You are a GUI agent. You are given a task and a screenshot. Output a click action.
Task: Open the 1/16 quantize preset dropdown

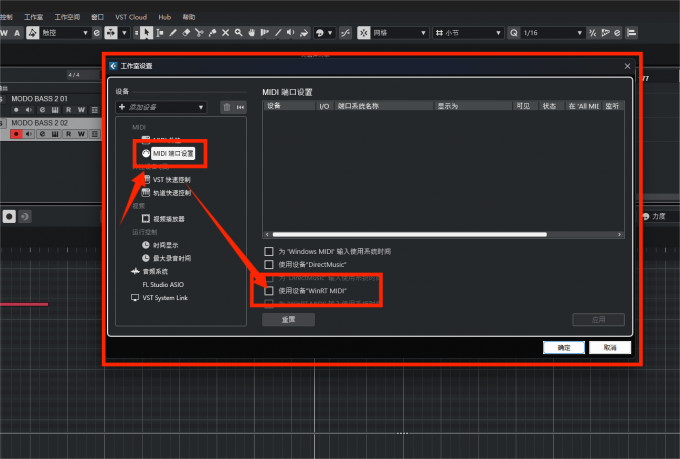point(552,33)
